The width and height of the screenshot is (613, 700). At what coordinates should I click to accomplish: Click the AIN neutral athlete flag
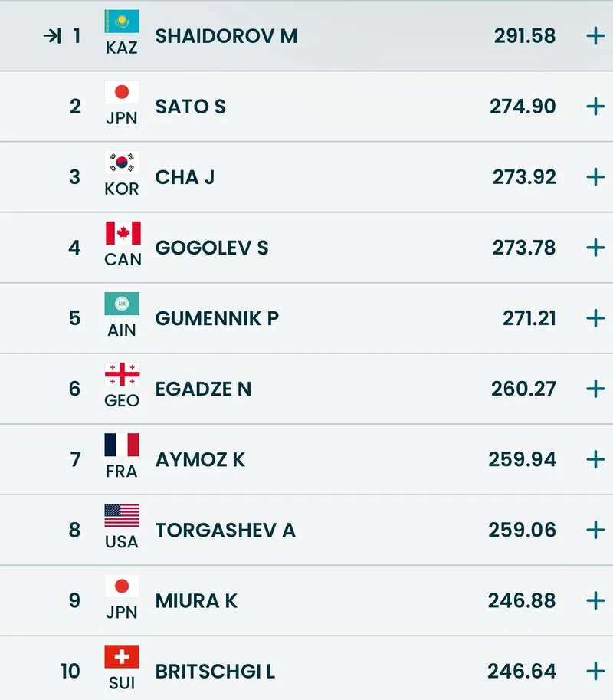pos(122,304)
